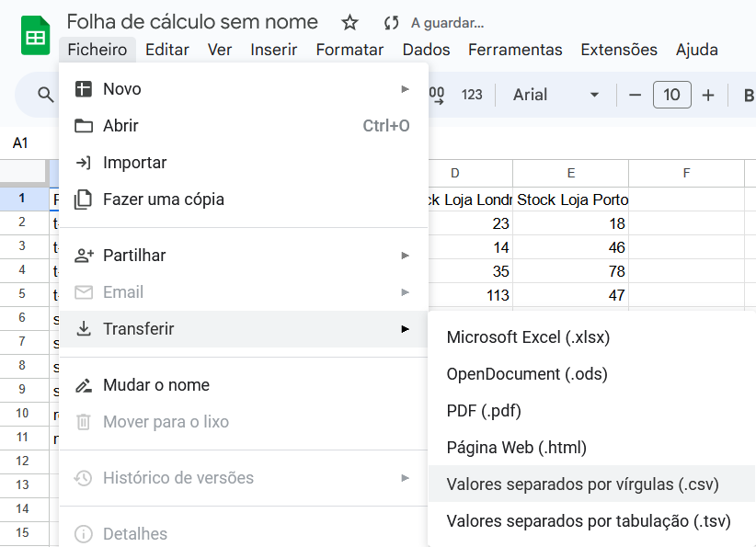Open the Extensões menu in menu bar
756x547 pixels.
(619, 50)
